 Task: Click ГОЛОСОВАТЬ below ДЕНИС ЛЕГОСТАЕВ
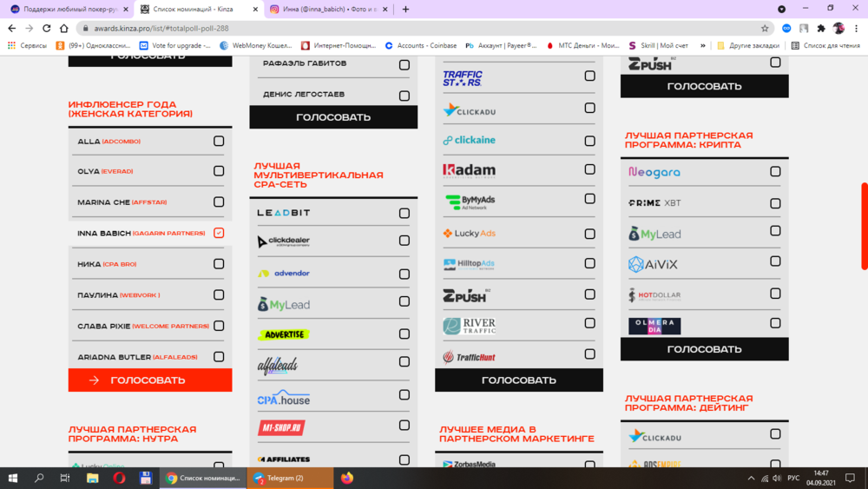tap(333, 117)
